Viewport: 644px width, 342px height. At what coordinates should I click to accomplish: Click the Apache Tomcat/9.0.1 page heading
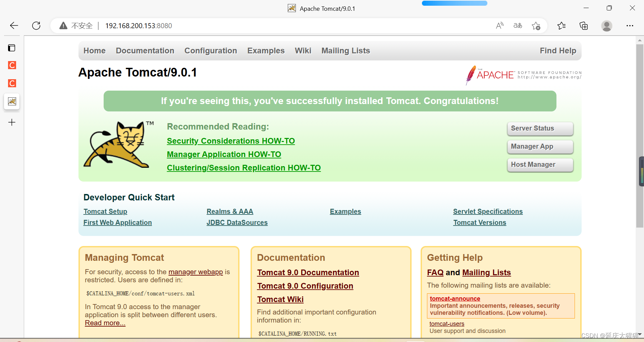point(138,72)
